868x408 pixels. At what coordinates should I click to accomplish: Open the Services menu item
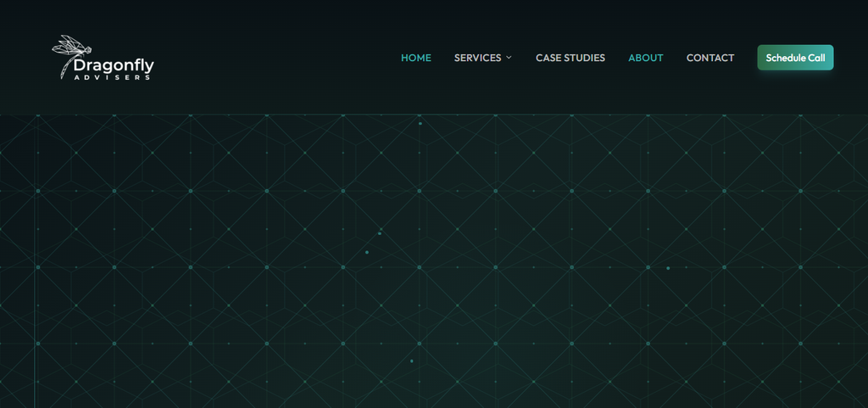tap(478, 58)
